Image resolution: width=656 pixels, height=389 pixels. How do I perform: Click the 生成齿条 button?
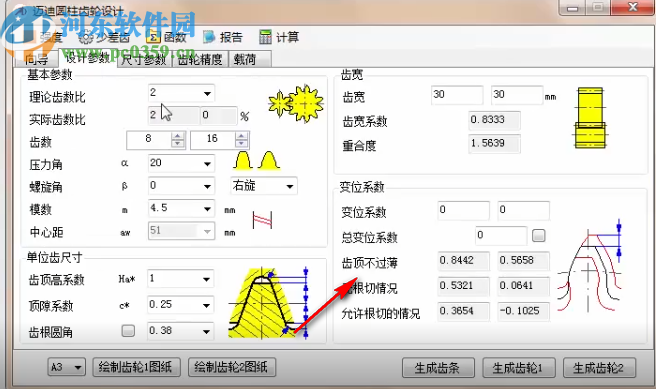(438, 368)
